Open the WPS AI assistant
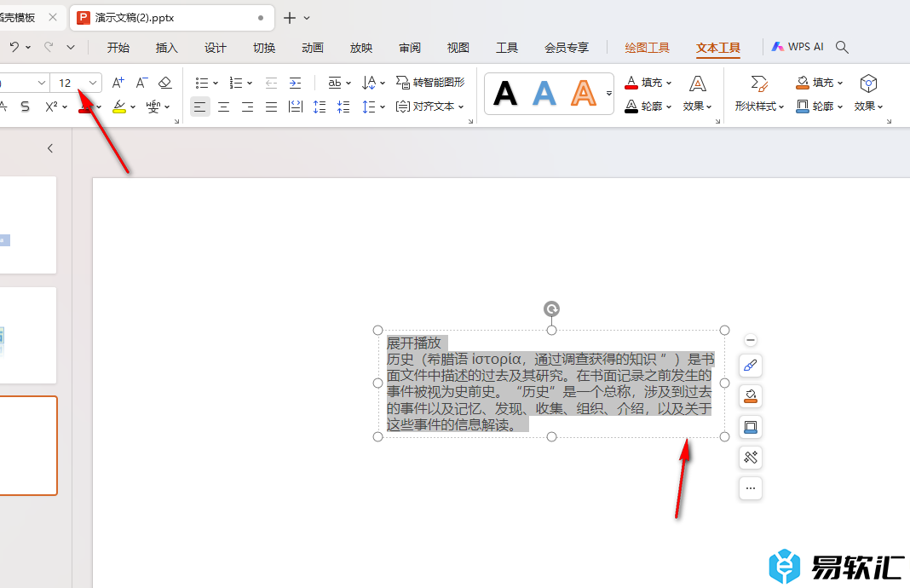 tap(798, 47)
